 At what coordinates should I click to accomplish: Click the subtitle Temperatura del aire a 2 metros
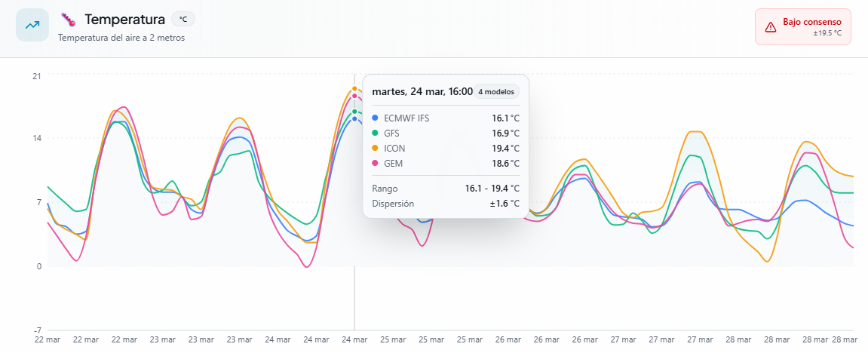[x=121, y=38]
